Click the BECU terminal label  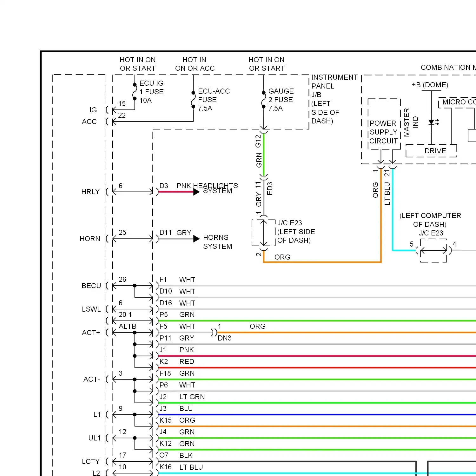(x=91, y=286)
